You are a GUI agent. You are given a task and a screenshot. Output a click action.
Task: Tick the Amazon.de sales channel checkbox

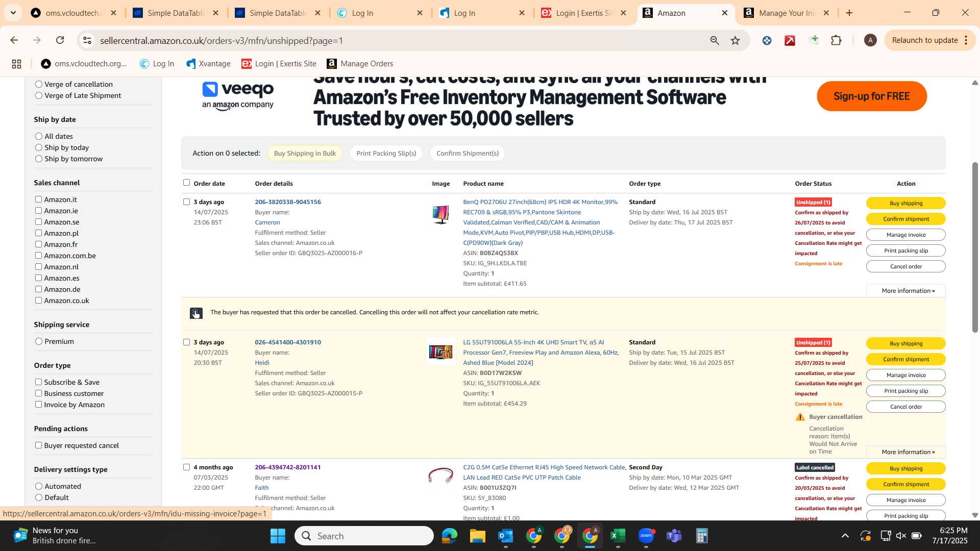tap(38, 289)
